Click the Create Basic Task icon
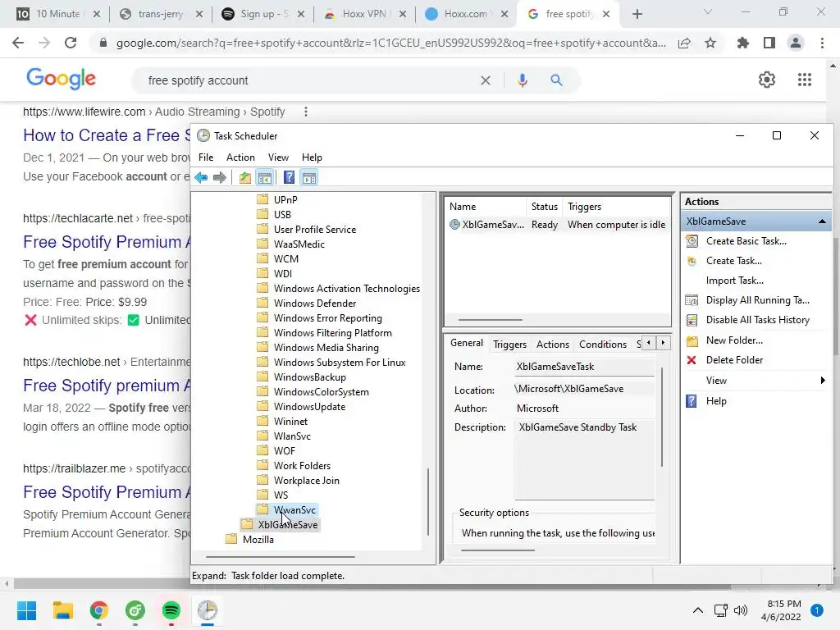 (x=692, y=241)
